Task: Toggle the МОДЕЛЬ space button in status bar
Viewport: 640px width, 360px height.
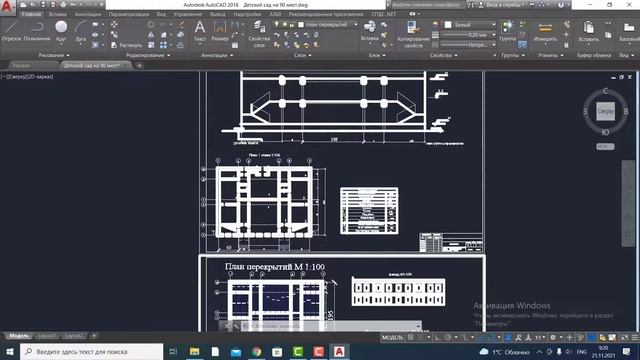Action: (392, 338)
